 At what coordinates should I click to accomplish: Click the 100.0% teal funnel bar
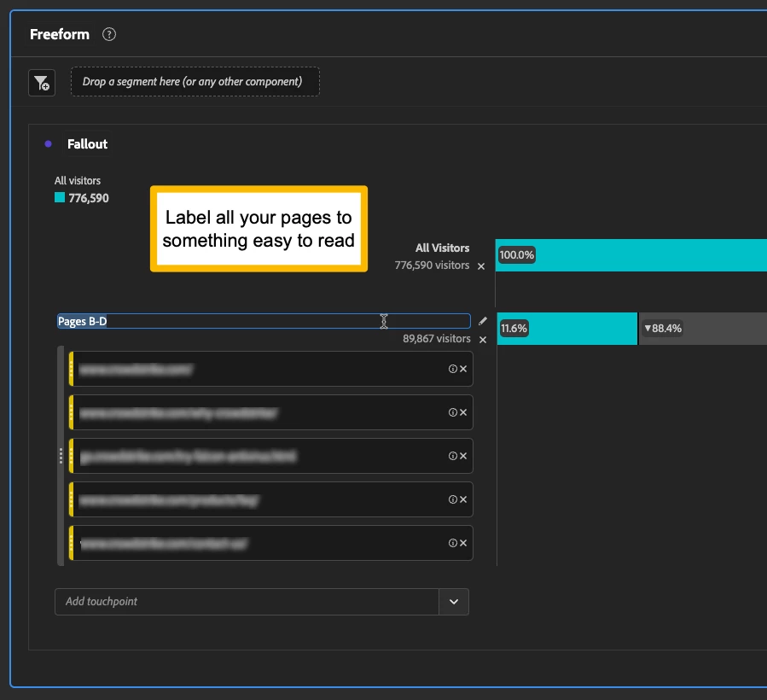click(631, 255)
